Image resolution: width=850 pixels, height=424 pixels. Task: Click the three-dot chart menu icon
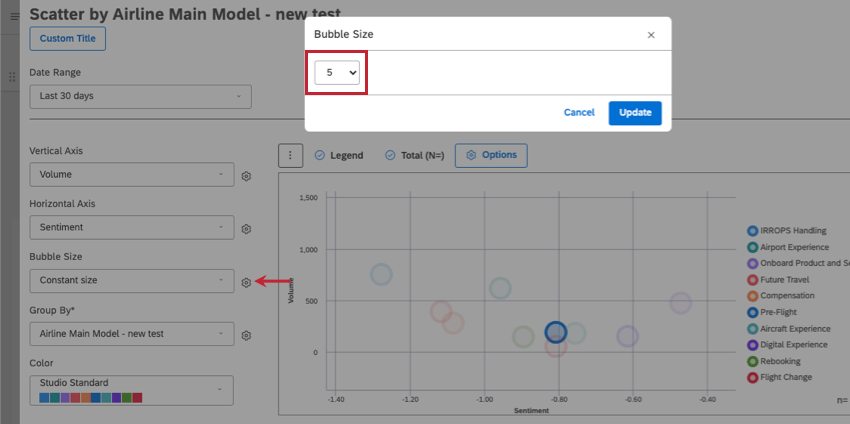[x=289, y=155]
